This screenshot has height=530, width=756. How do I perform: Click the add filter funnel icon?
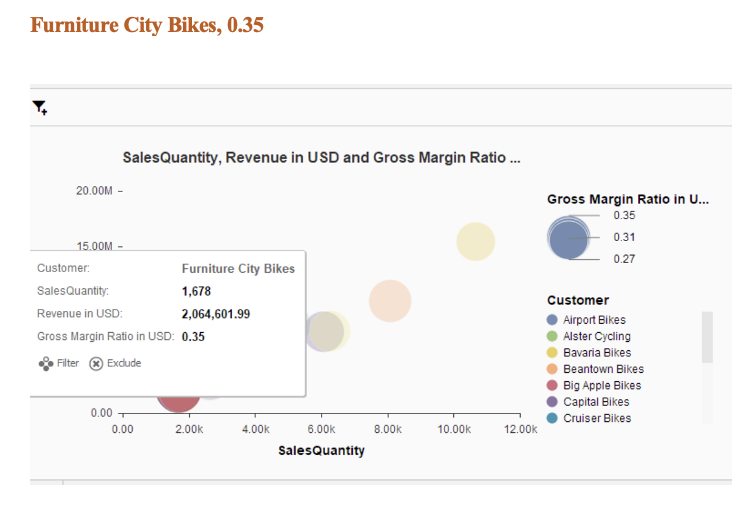[39, 108]
